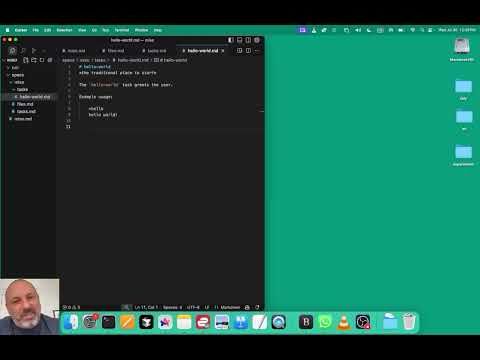Collapse the tasks folder in tree
This screenshot has height=360, width=480.
(22, 89)
